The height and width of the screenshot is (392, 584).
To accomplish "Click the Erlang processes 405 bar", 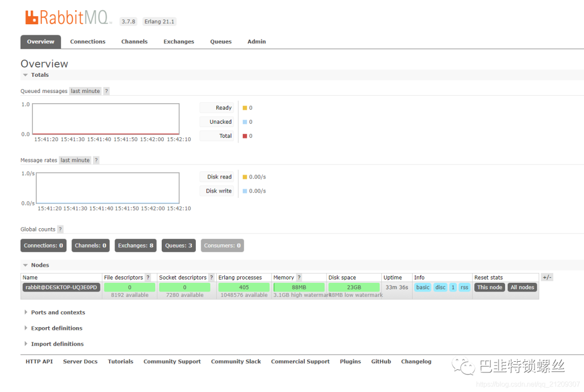I will tap(244, 288).
